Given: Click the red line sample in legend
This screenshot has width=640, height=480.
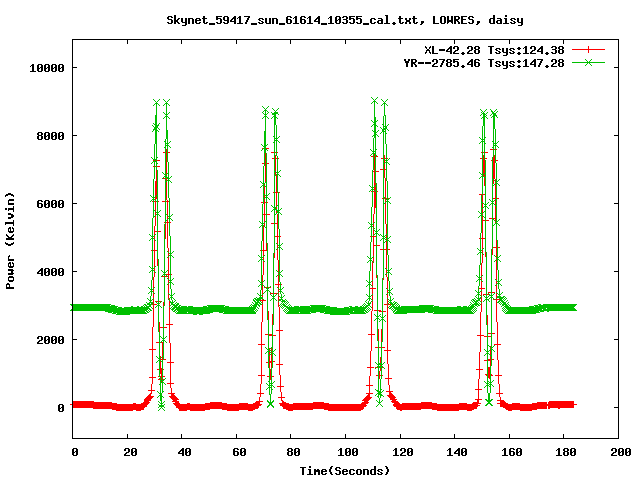Looking at the screenshot, I should coord(588,50).
